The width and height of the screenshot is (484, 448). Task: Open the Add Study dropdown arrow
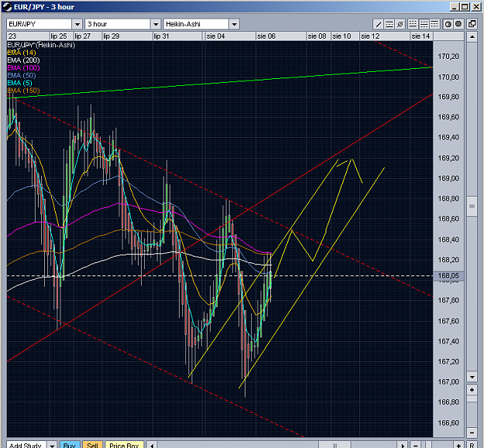[x=52, y=445]
